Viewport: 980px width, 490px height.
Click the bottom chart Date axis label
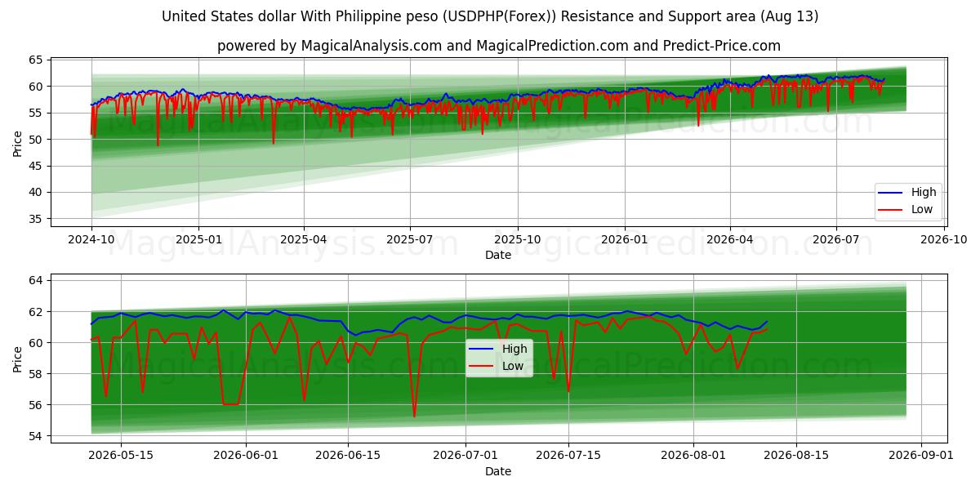pos(498,471)
